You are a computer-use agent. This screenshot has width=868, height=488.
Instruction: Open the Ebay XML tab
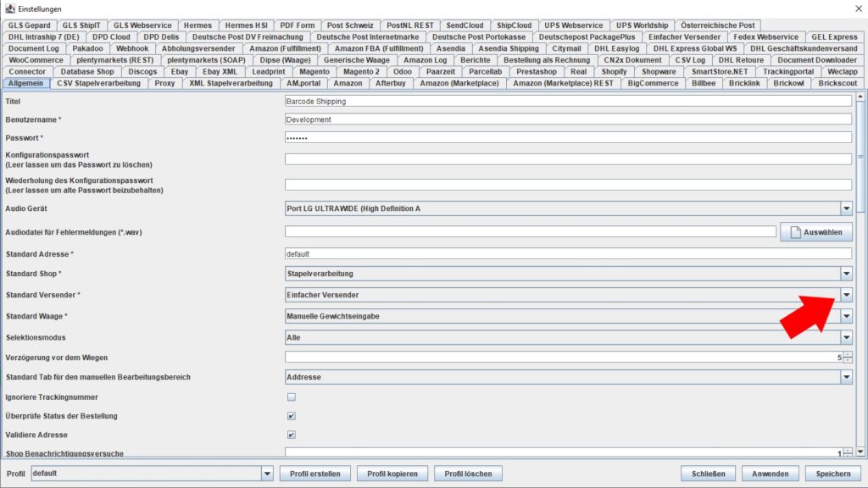220,71
